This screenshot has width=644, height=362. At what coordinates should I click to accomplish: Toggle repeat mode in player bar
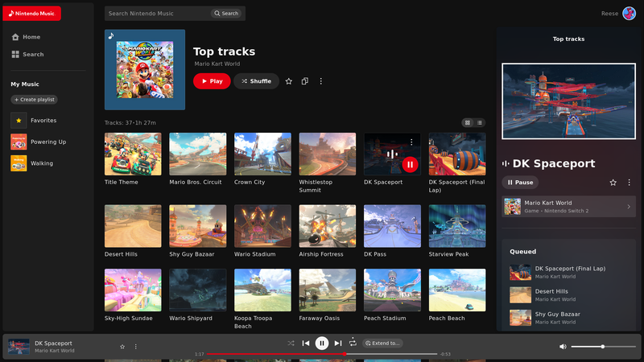353,343
